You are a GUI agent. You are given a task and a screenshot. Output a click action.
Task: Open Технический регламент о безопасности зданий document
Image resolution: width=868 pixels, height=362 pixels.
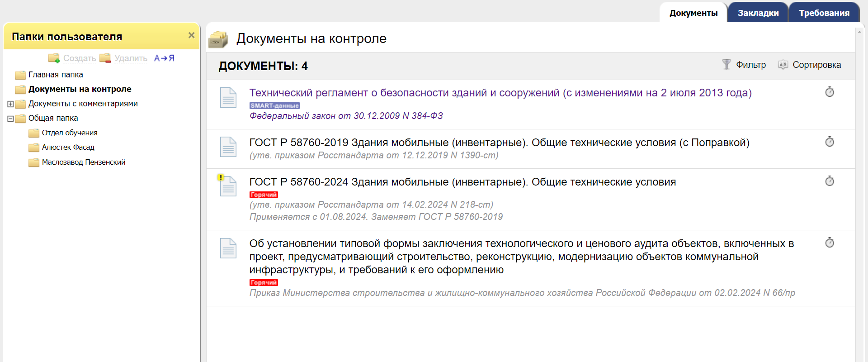click(500, 93)
